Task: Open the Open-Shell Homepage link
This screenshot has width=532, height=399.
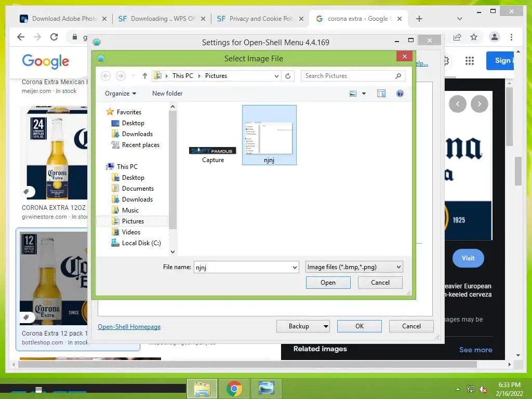Action: pyautogui.click(x=129, y=327)
